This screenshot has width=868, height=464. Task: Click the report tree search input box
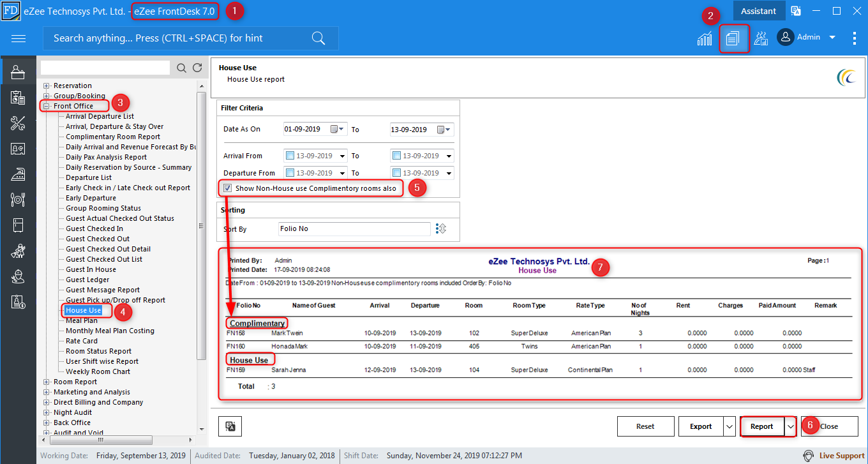point(105,68)
